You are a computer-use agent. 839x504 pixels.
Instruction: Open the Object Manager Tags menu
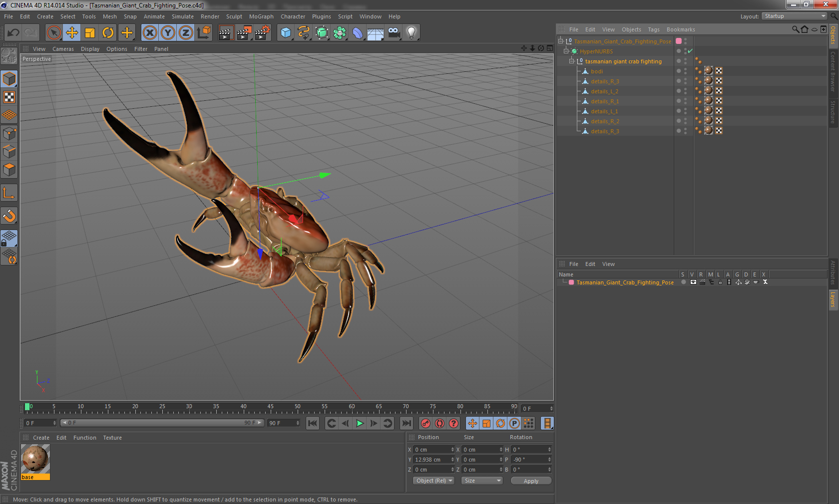654,29
